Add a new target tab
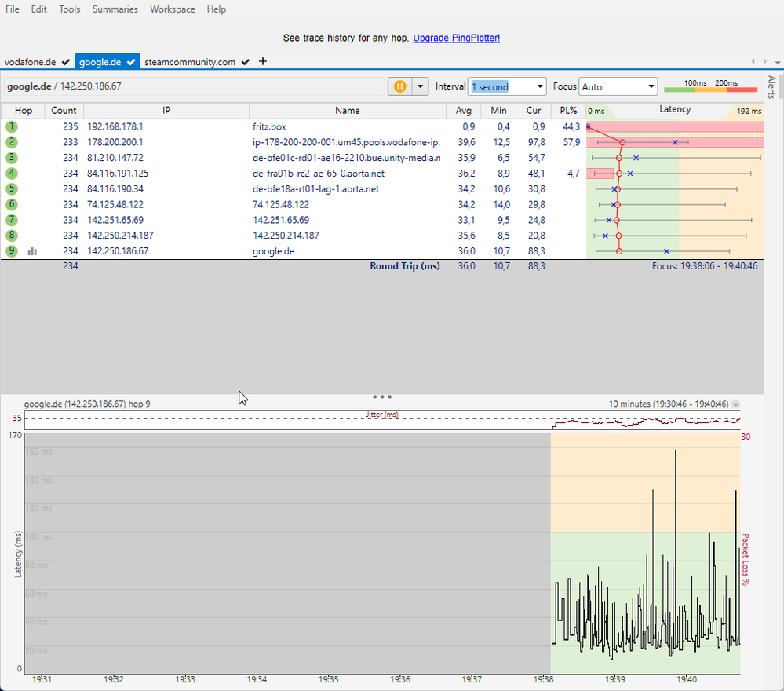The width and height of the screenshot is (784, 691). tap(263, 61)
